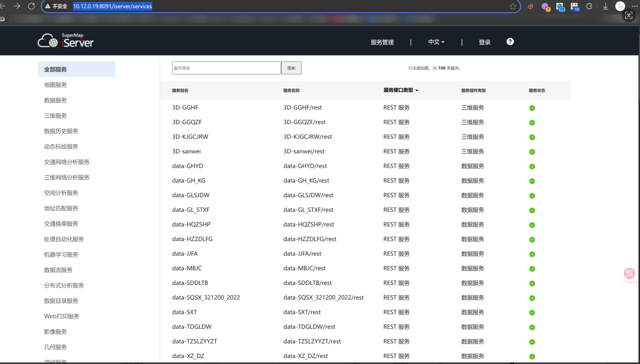Open the data-GHYD/rest service link

tap(305, 166)
